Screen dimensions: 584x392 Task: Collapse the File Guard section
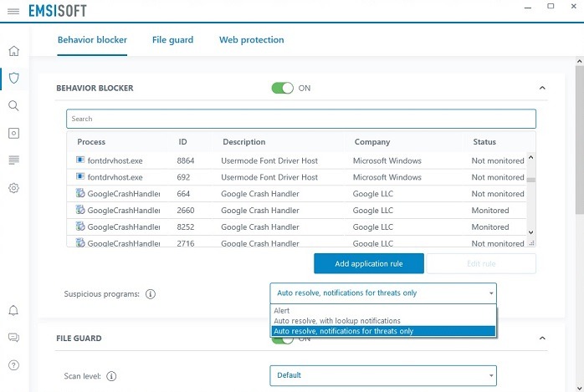(542, 338)
